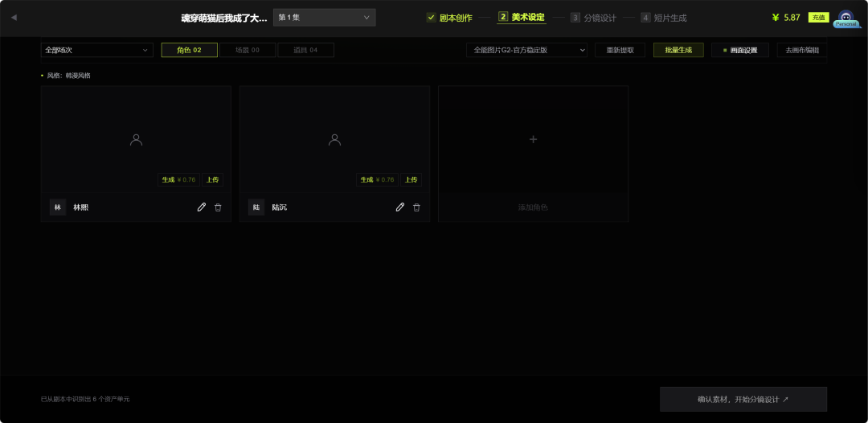Open the 第1集 episode dropdown
This screenshot has width=868, height=423.
click(x=325, y=18)
